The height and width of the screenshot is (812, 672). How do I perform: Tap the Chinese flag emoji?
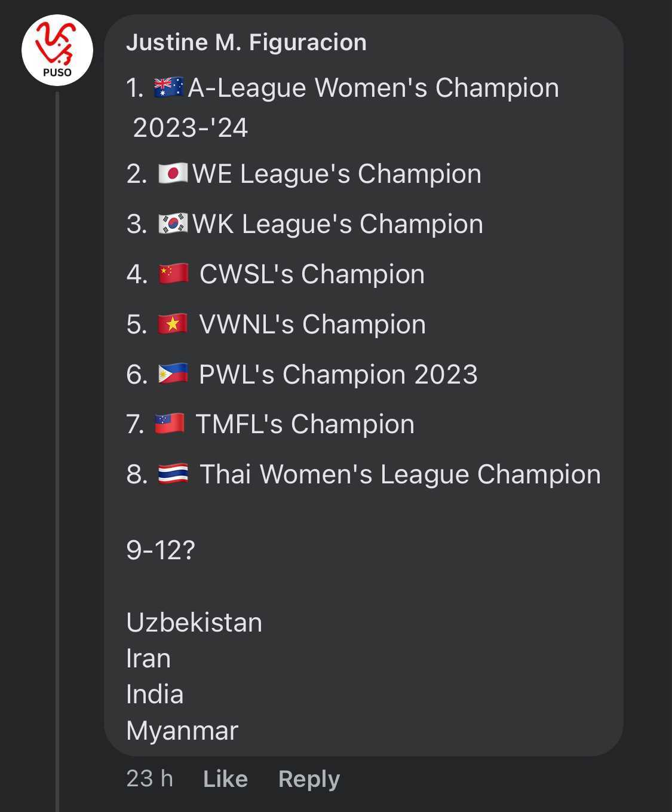173,274
